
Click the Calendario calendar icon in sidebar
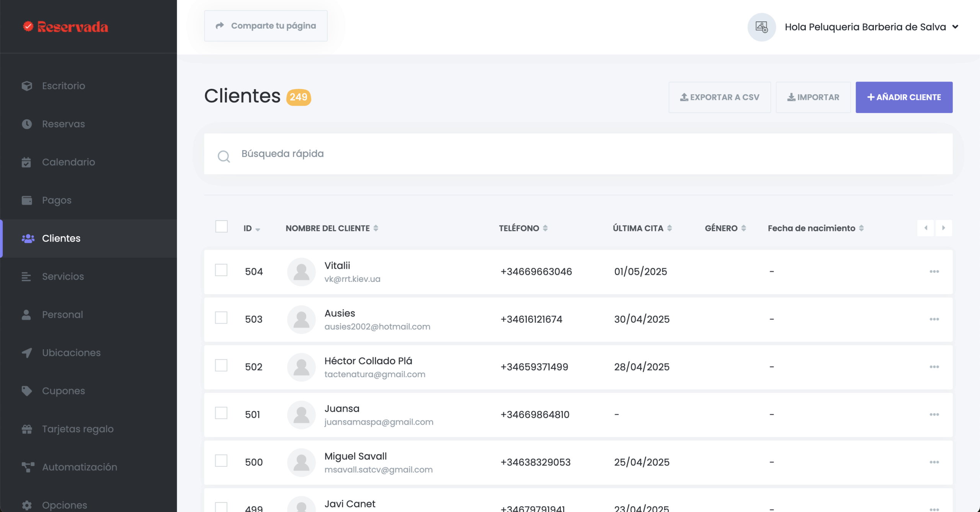[26, 162]
